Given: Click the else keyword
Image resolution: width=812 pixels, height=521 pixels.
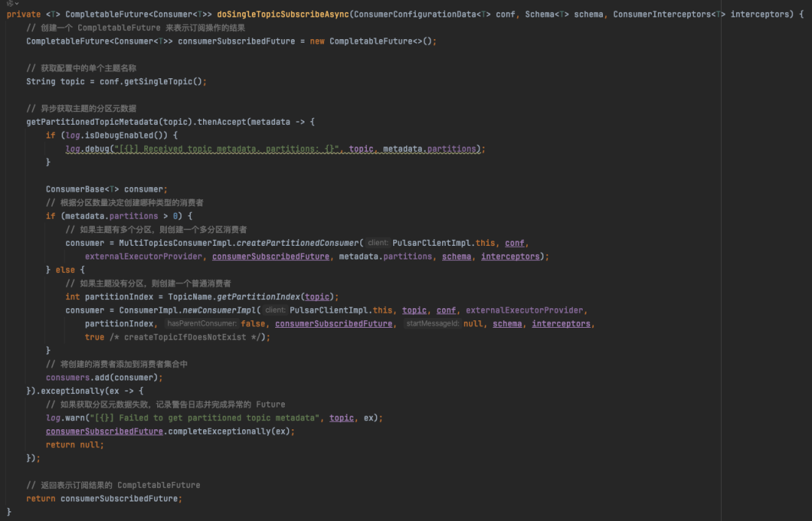Looking at the screenshot, I should point(65,271).
